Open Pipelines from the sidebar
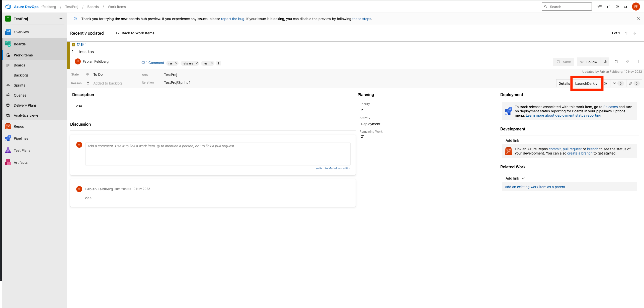 8,138
